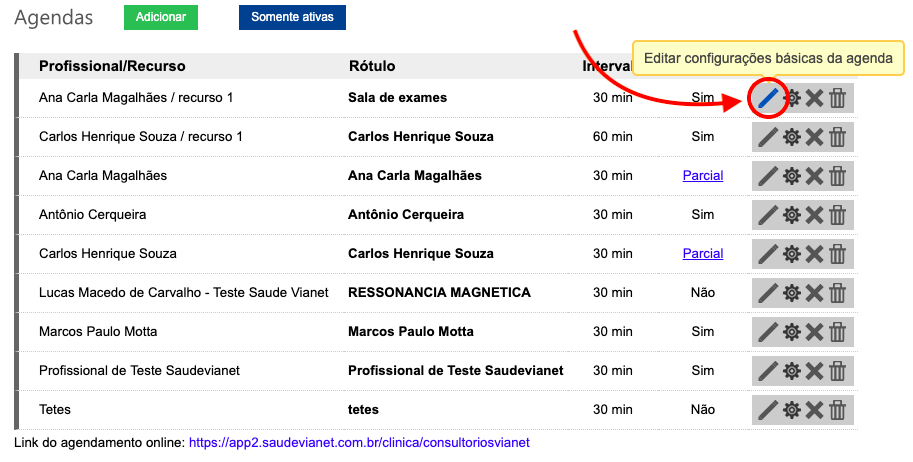913x462 pixels.
Task: Click X icon on Carlos Henrique Souza / recurso 1 row
Action: pos(815,137)
